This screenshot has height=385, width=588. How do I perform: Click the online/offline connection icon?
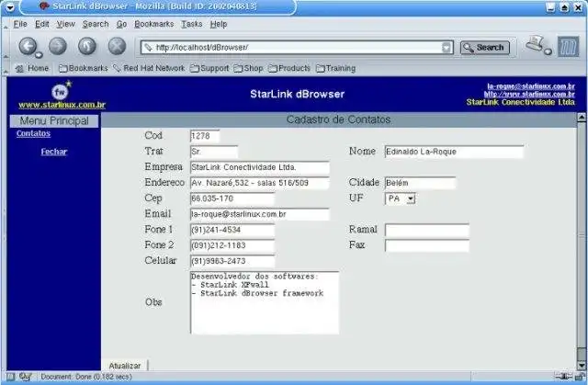pos(563,377)
